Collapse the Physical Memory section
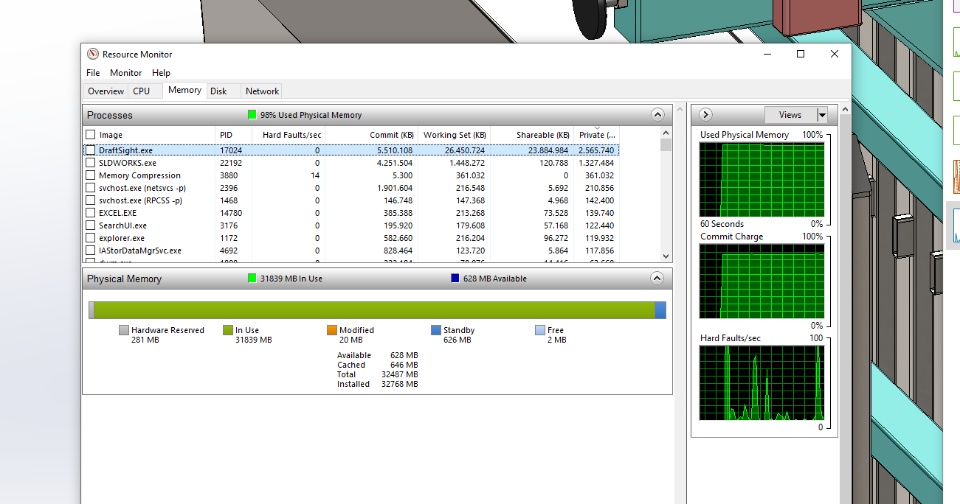Image resolution: width=960 pixels, height=504 pixels. (657, 278)
